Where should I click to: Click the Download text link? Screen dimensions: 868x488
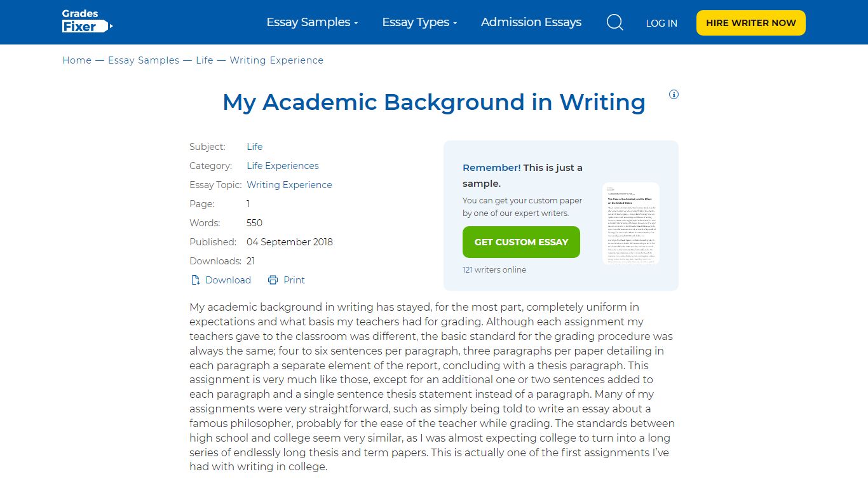(228, 280)
